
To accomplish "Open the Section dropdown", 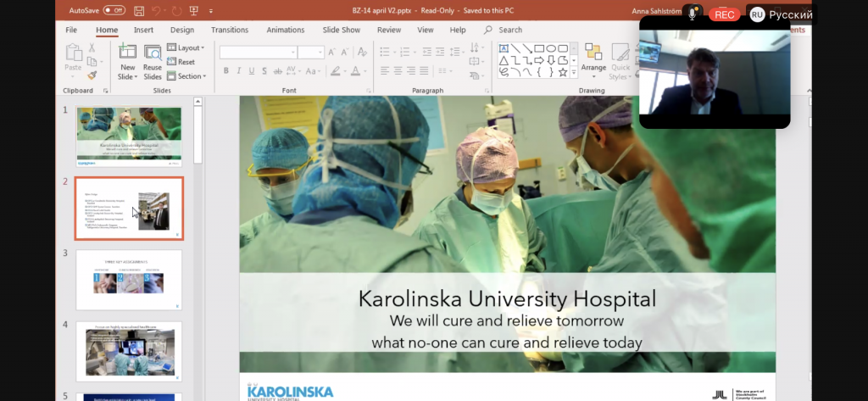I will click(x=186, y=76).
